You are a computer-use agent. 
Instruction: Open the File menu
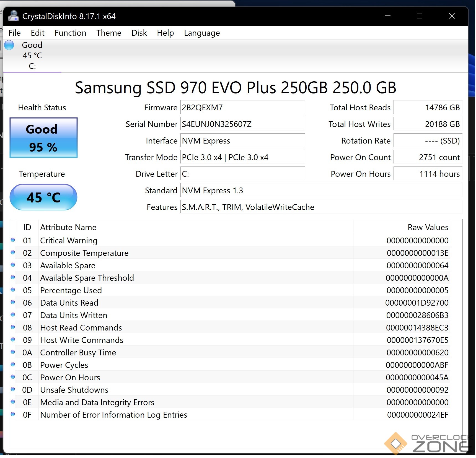click(x=14, y=33)
